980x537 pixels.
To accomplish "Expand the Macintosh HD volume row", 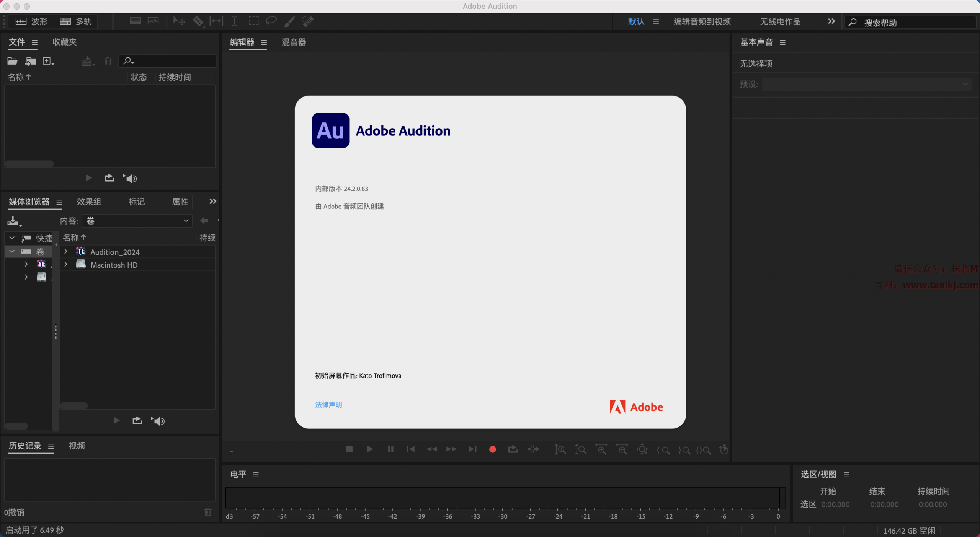I will click(x=66, y=264).
